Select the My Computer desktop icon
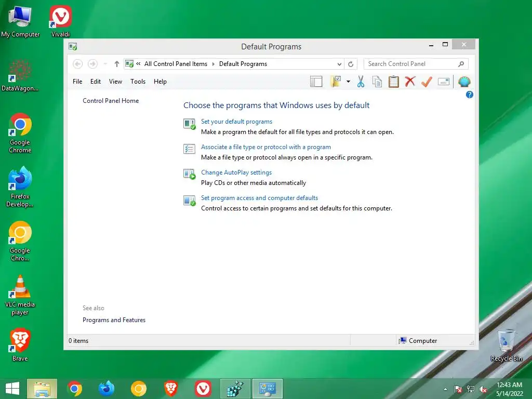532x399 pixels. pyautogui.click(x=20, y=21)
